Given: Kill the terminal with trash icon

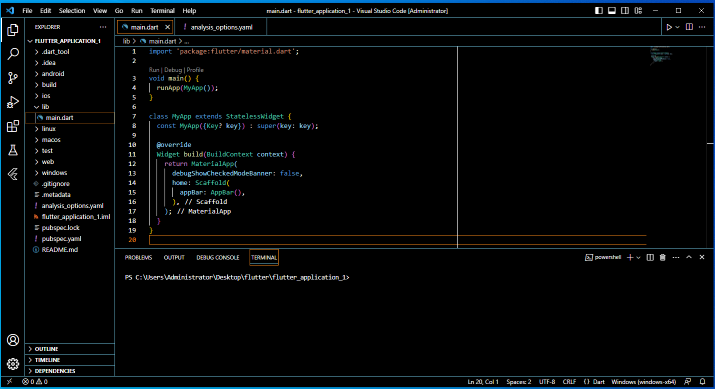Looking at the screenshot, I should point(663,258).
